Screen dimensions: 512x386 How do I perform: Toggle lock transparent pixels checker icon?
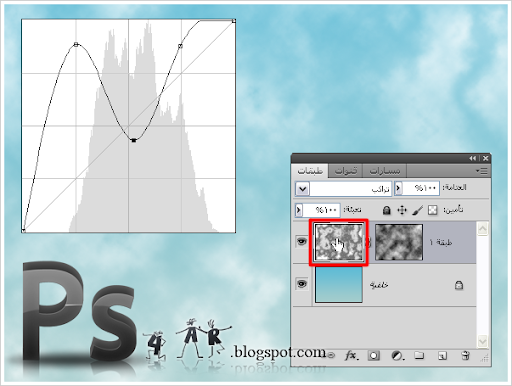[x=433, y=210]
